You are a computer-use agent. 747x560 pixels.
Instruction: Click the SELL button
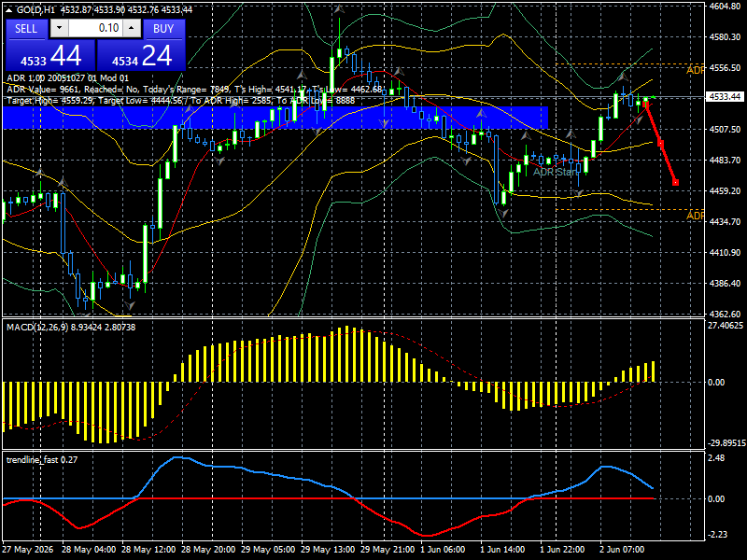point(26,29)
